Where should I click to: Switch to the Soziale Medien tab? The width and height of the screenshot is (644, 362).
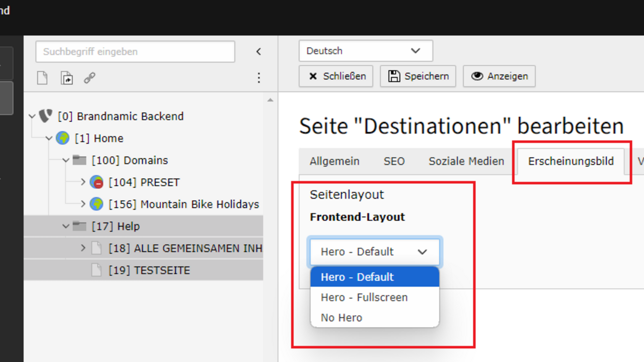point(466,161)
